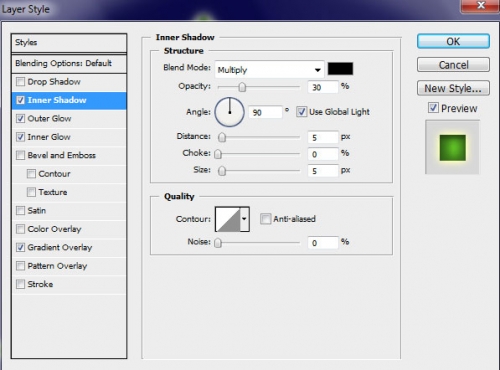This screenshot has width=500, height=370.
Task: Click the New Style... button
Action: 453,88
